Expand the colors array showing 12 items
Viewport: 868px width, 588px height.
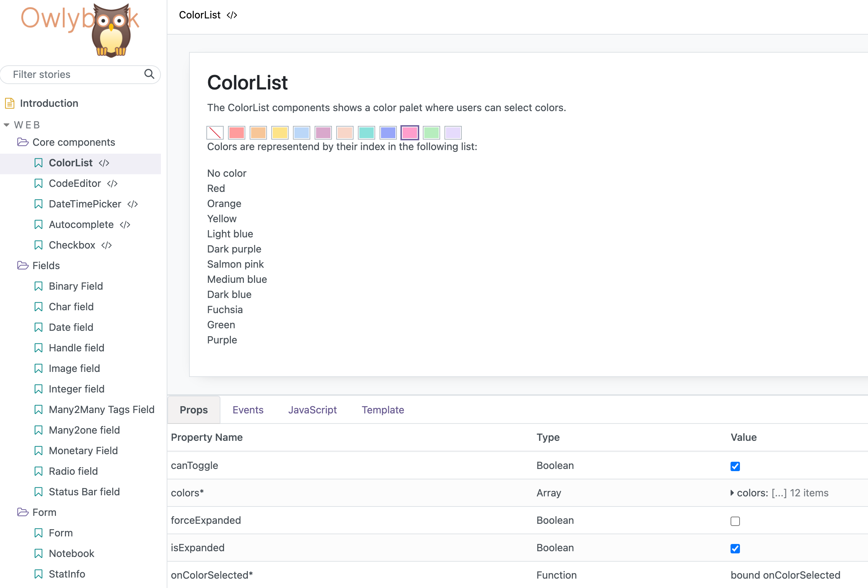click(732, 493)
